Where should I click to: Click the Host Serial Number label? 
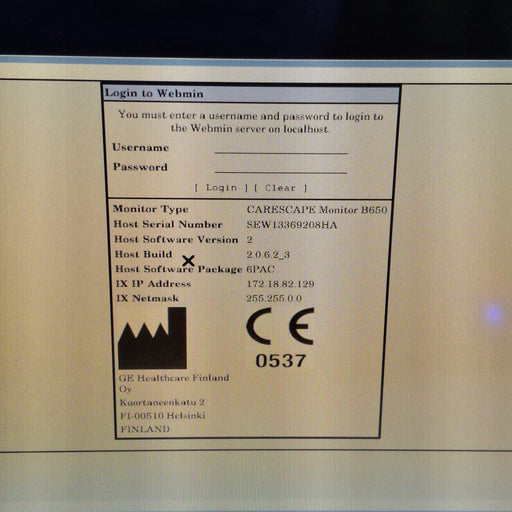(168, 224)
